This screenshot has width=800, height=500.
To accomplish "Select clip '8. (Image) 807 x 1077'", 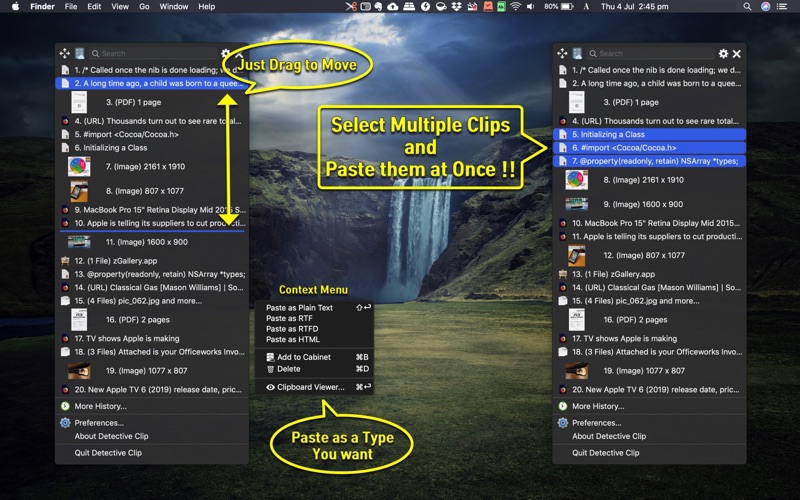I will pos(152,191).
